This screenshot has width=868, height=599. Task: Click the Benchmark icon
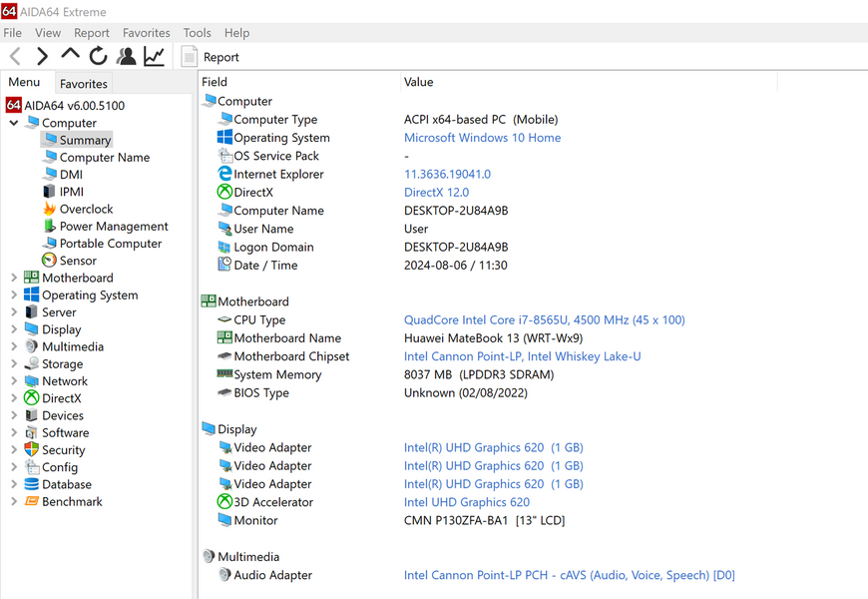tap(32, 501)
